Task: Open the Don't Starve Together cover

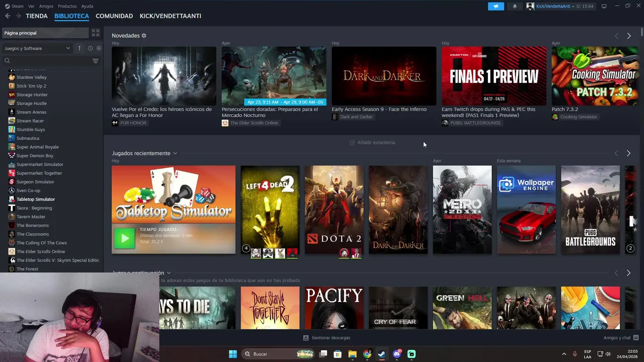Action: [270, 308]
